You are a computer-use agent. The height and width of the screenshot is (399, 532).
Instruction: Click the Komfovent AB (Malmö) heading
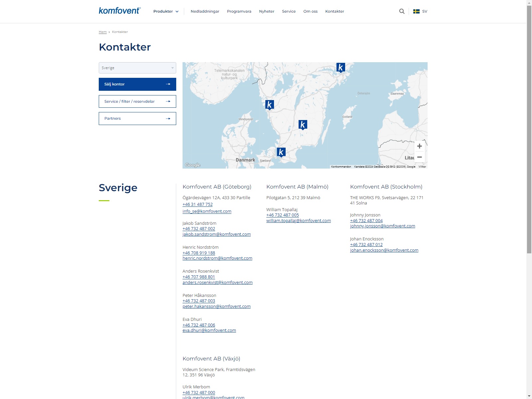point(297,187)
